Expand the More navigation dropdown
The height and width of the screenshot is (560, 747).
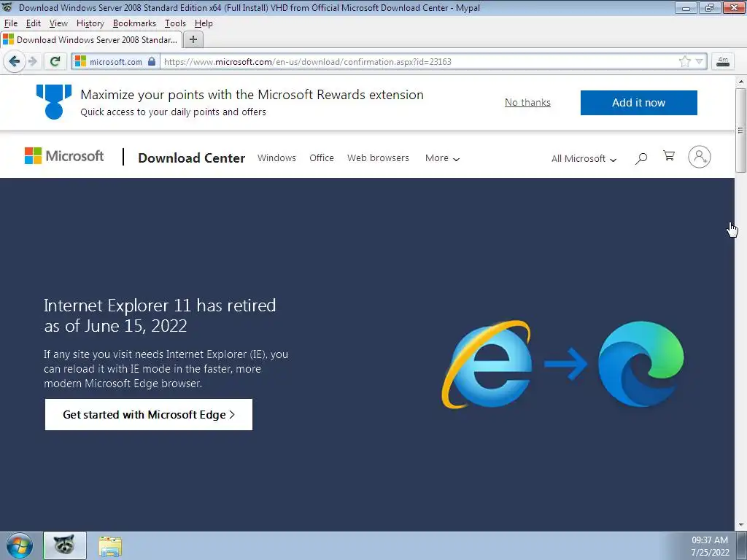(x=442, y=158)
